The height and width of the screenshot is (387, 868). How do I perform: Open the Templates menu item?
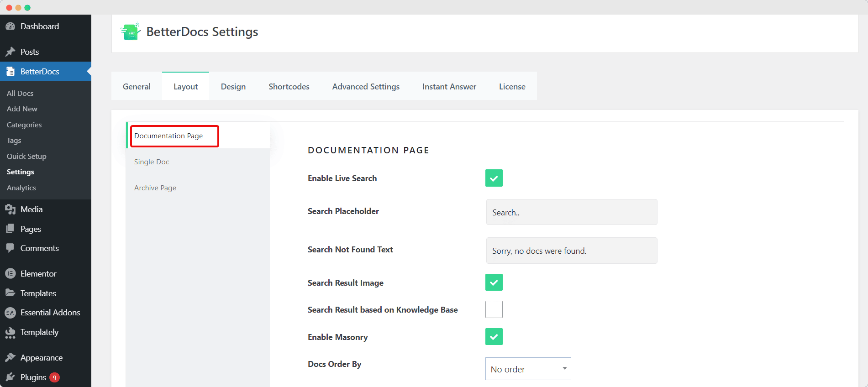(46, 293)
